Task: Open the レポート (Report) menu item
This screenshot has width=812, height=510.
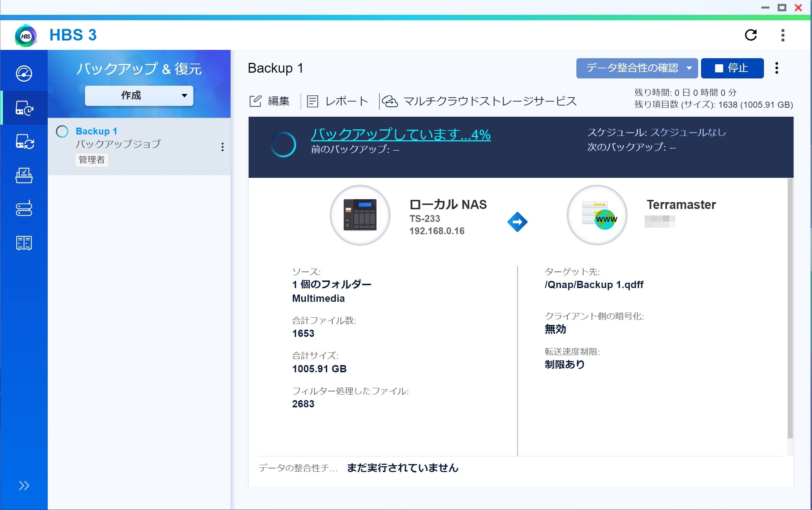Action: click(338, 101)
